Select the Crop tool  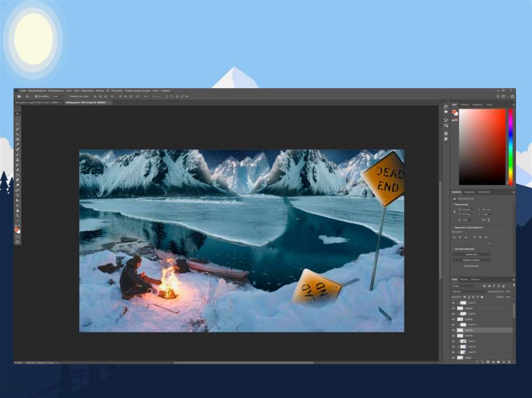coord(18,134)
